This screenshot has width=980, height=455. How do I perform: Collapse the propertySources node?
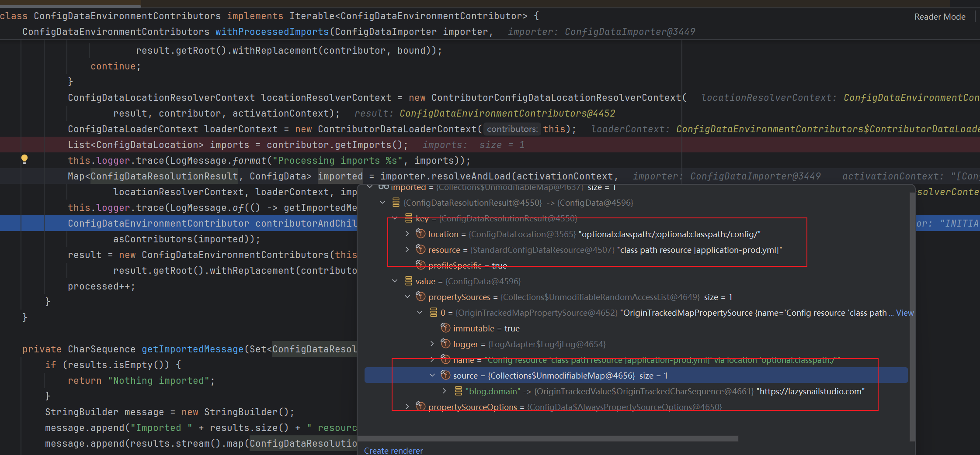tap(407, 297)
